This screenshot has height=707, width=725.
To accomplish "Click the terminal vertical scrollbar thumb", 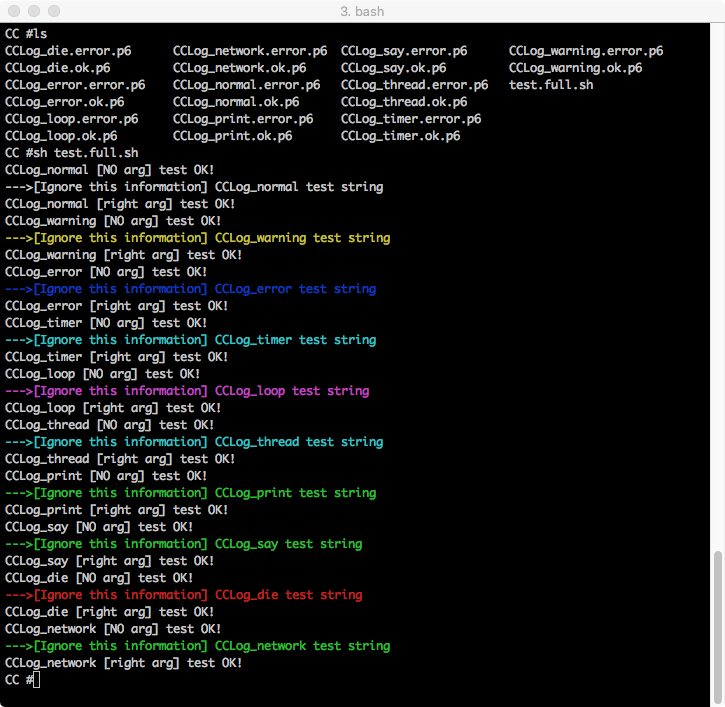I will coord(717,625).
